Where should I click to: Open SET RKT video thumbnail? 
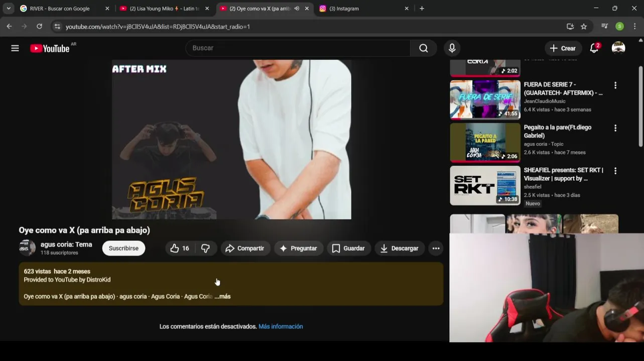(x=485, y=185)
